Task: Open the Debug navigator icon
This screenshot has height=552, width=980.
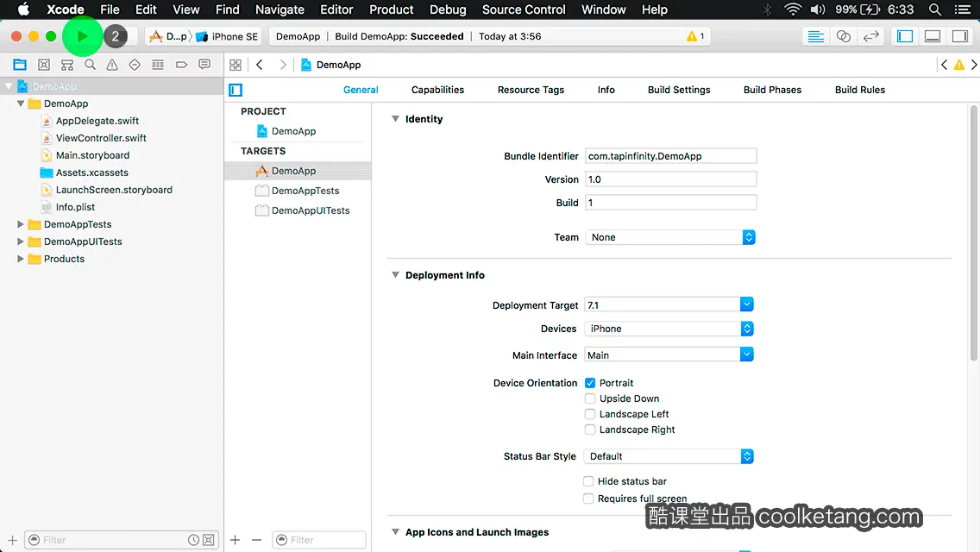Action: pyautogui.click(x=158, y=65)
